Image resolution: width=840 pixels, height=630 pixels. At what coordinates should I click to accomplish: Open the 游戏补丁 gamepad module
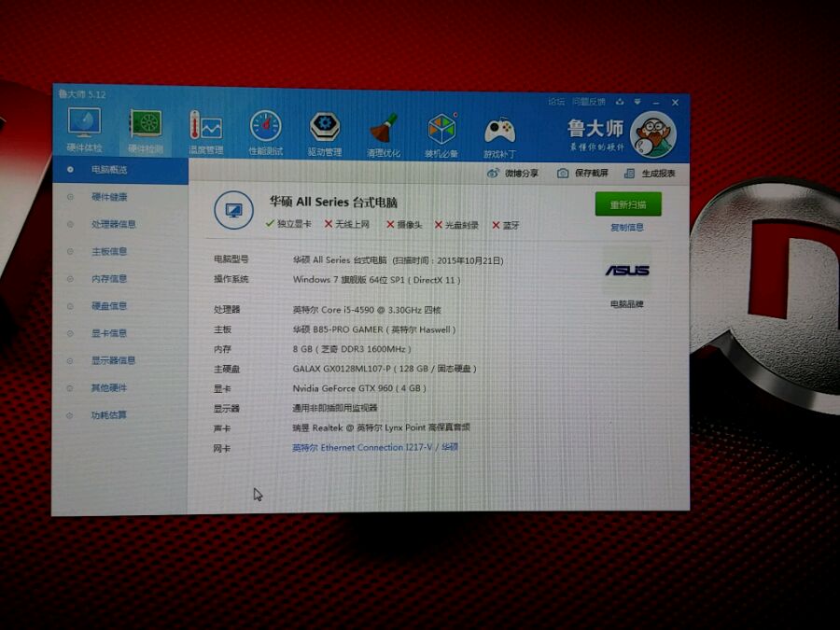(x=500, y=137)
